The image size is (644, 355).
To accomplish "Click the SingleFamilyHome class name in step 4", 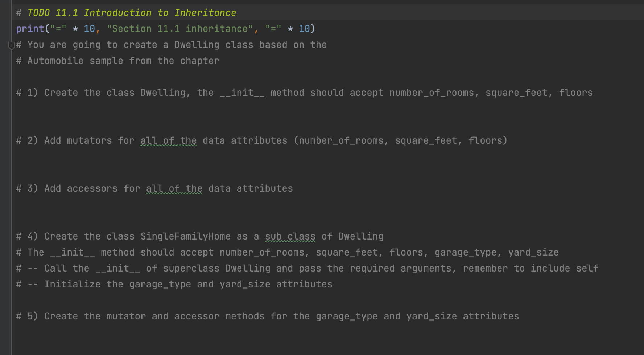I will point(185,236).
